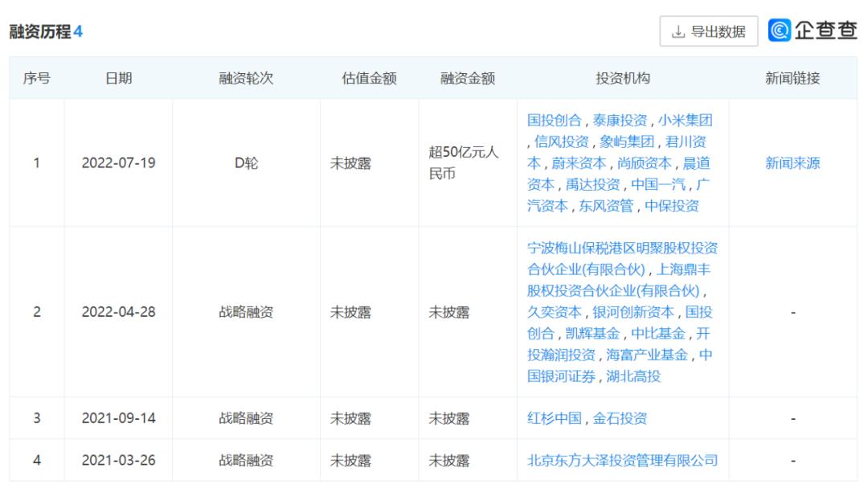The image size is (868, 493).
Task: Open investor link 禹达投资
Action: (592, 184)
